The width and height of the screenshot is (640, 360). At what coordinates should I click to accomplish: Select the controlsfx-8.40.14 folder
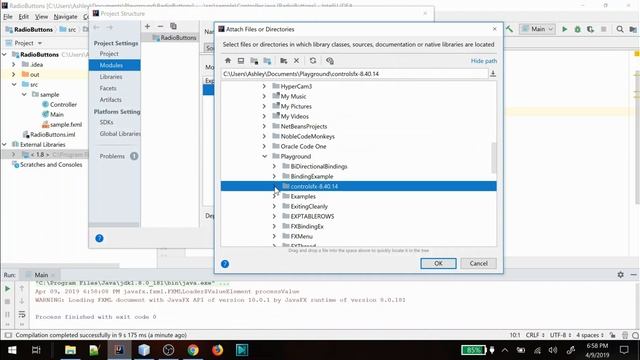(358, 186)
